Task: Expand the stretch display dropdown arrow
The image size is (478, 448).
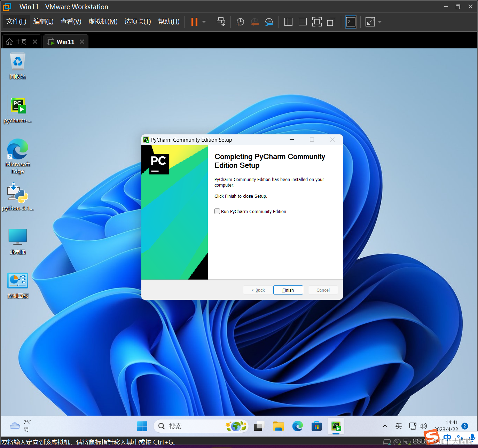Action: coord(380,22)
